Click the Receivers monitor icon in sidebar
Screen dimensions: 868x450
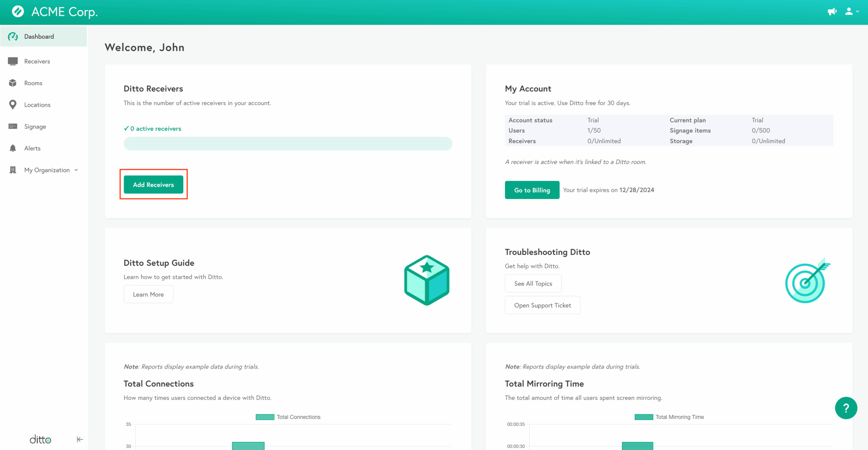point(13,61)
